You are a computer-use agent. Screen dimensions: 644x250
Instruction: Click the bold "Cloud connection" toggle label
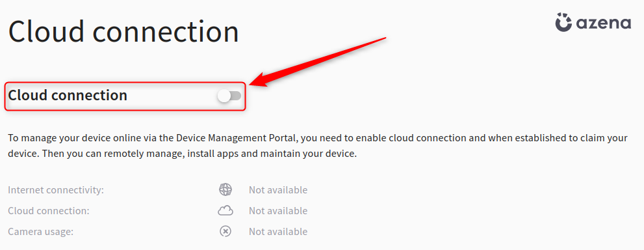coord(68,96)
